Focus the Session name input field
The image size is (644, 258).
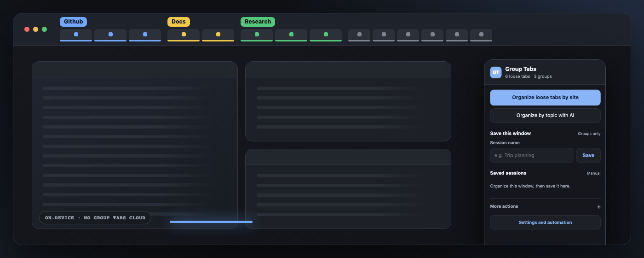pos(532,155)
